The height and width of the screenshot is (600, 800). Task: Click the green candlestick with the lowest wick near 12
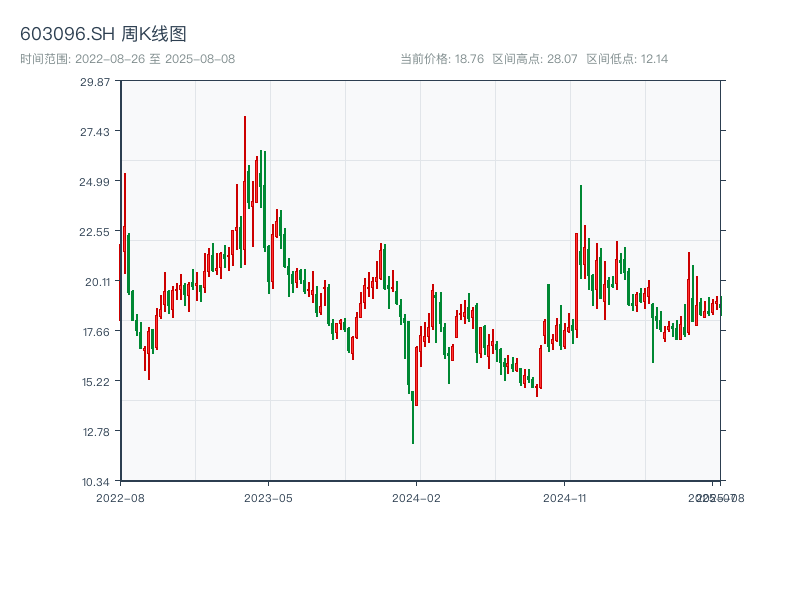tap(413, 417)
